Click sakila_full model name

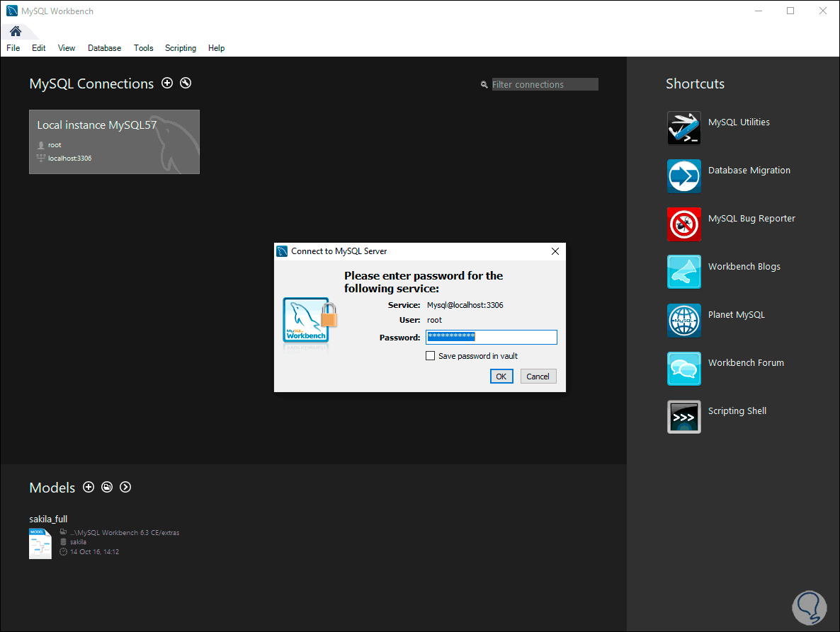coord(48,519)
